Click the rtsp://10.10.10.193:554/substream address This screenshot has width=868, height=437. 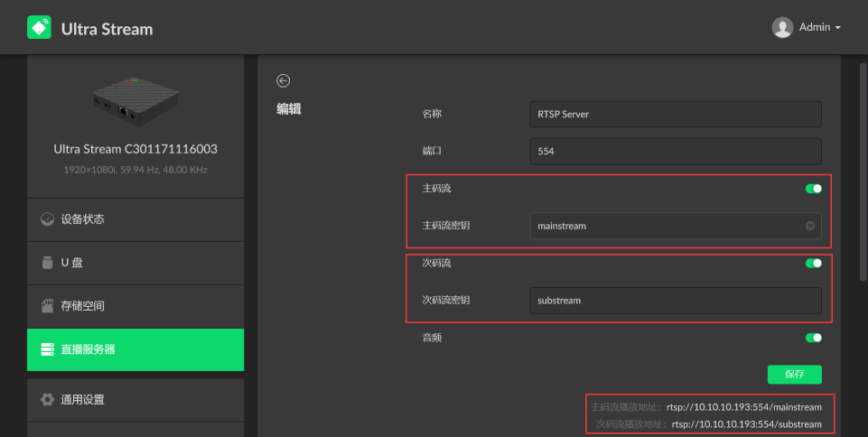[747, 424]
